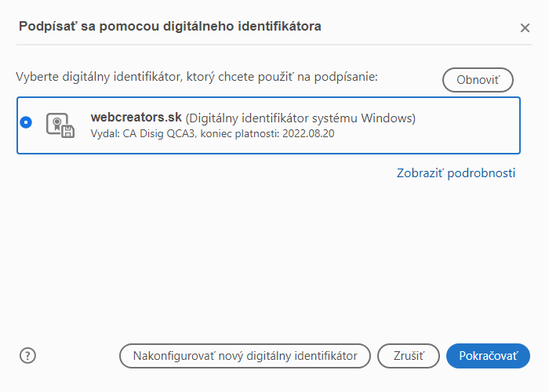The image size is (549, 392).
Task: Click the 'Vydal: CA Disig QCA3' issuer text
Action: point(145,133)
